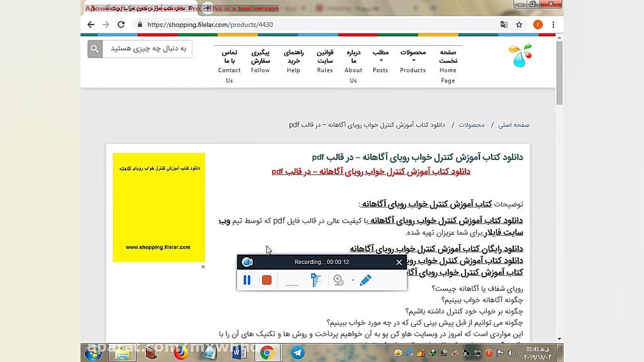Open Telegram from the taskbar
The width and height of the screenshot is (644, 362).
coord(297,353)
